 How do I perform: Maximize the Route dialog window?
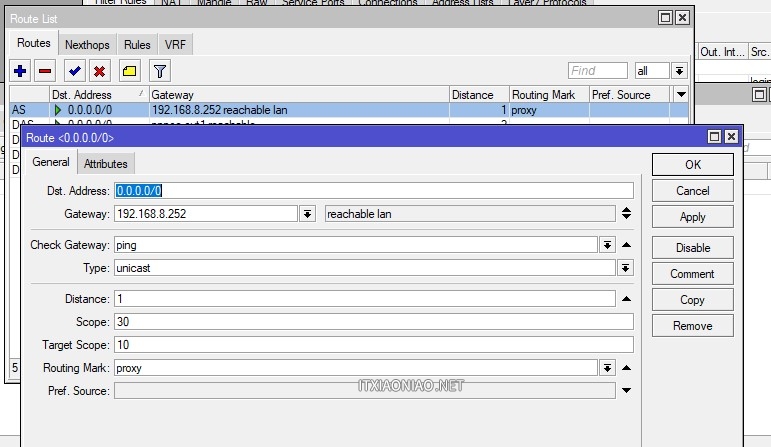tap(714, 137)
